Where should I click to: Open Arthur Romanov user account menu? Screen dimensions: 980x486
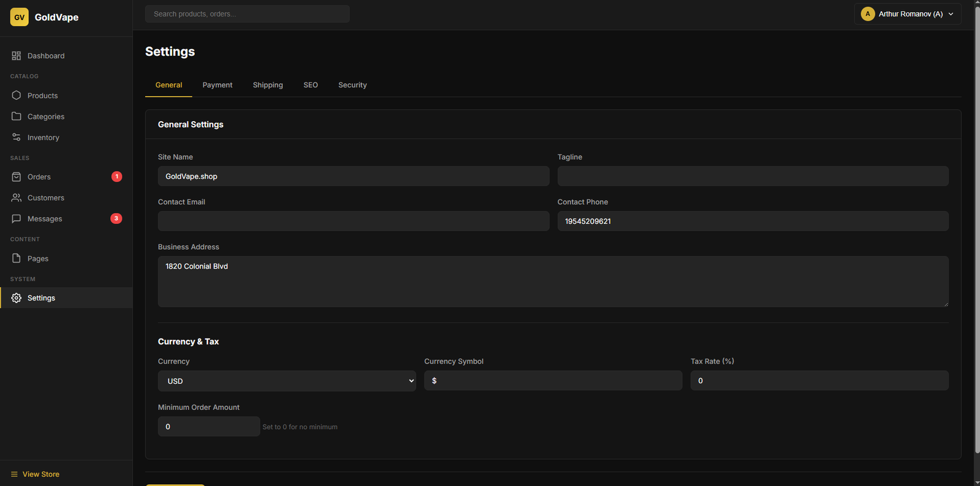click(907, 14)
